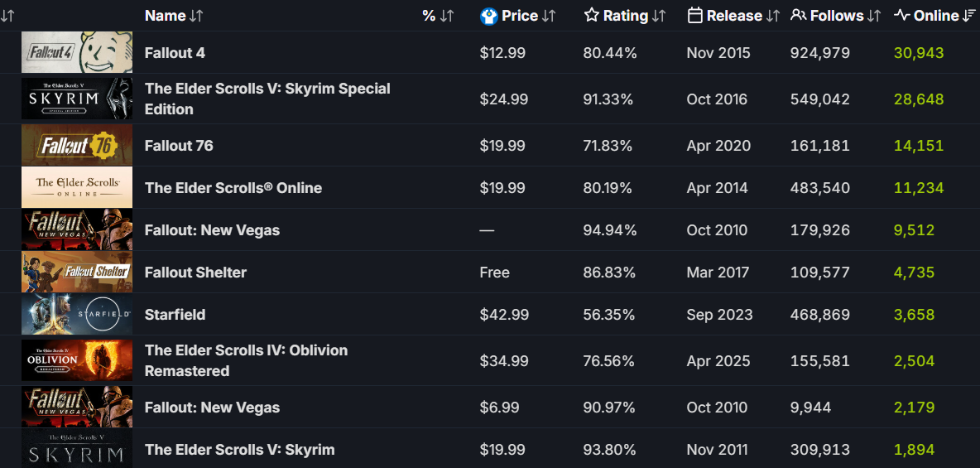Click the calendar Release icon

click(695, 16)
